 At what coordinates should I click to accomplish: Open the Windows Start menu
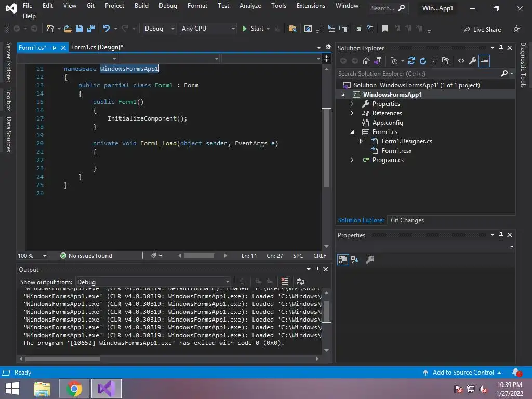point(12,389)
